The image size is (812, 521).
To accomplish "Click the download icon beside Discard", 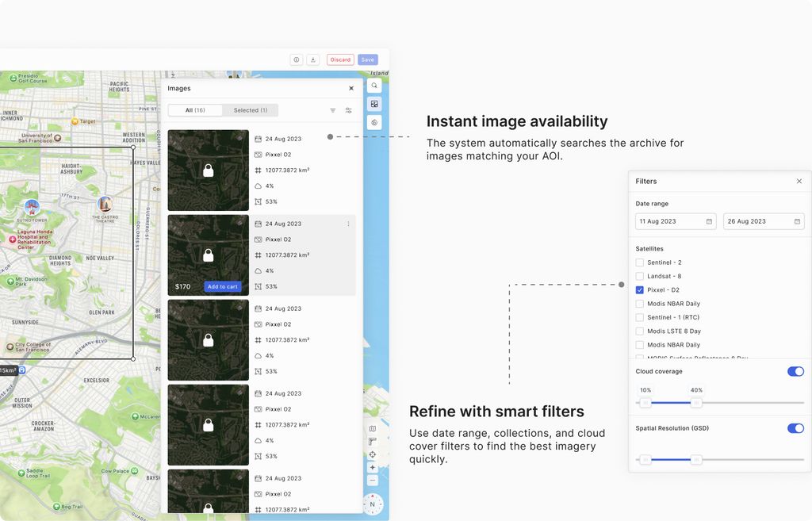I will click(x=312, y=59).
